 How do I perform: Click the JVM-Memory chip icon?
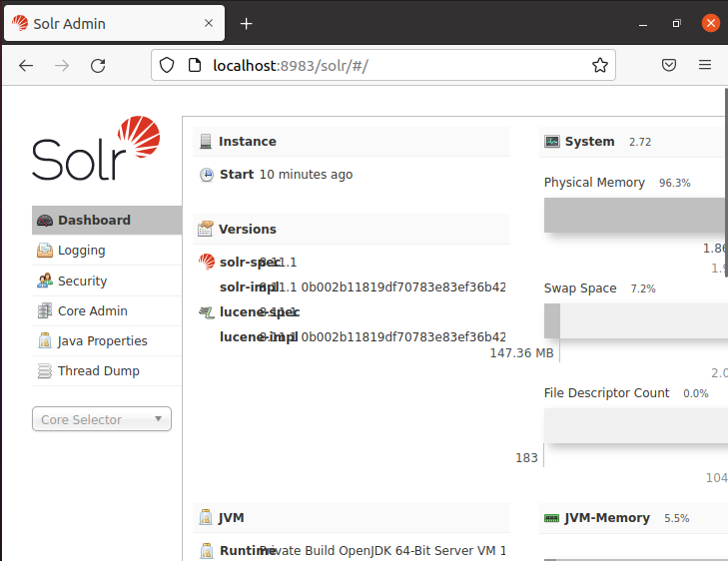point(551,518)
